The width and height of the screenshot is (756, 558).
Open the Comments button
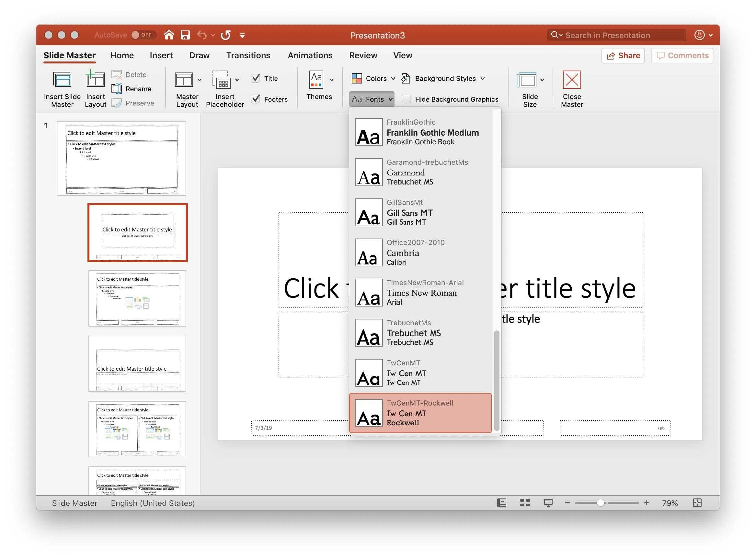(682, 56)
